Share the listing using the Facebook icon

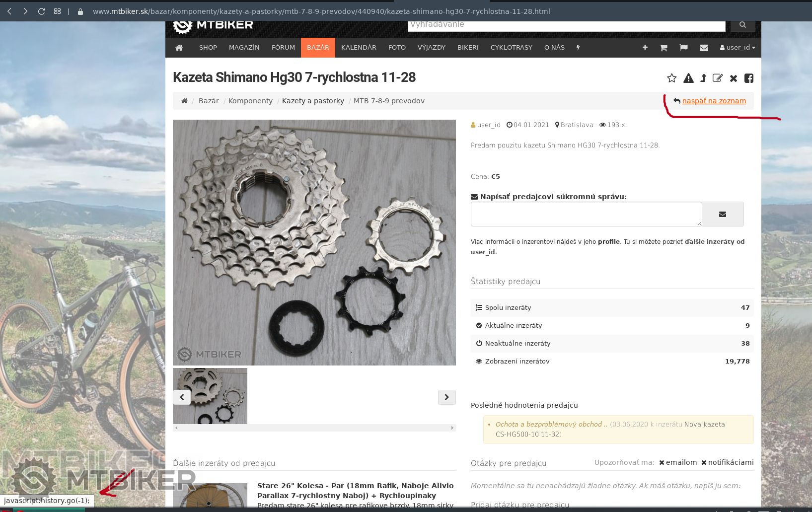point(749,78)
